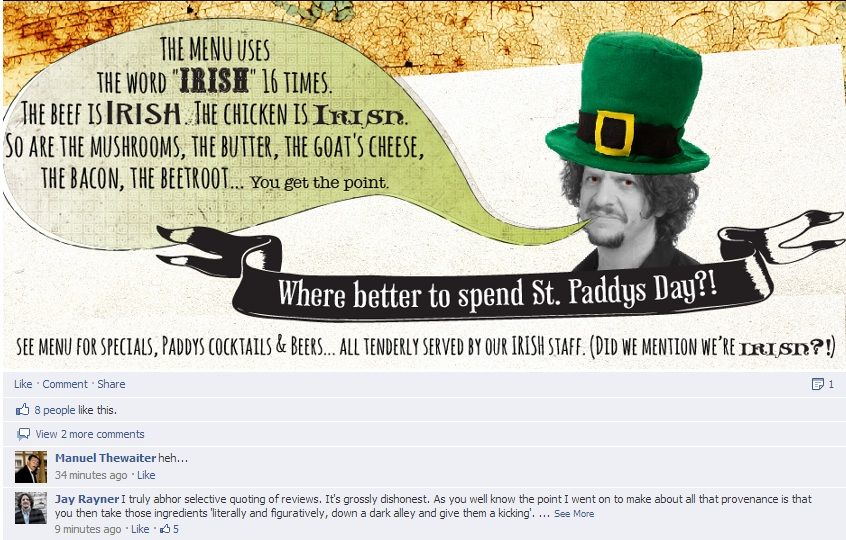Open Manuel Thewaiter's profile picture

pos(31,467)
